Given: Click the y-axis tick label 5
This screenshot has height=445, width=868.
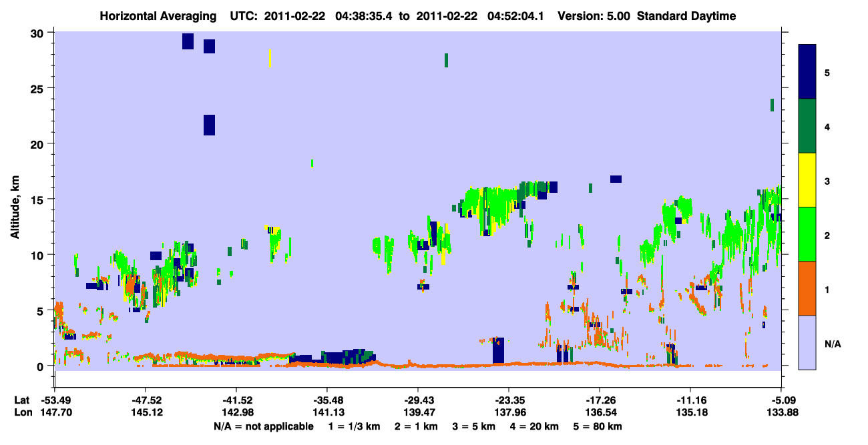Looking at the screenshot, I should (41, 310).
